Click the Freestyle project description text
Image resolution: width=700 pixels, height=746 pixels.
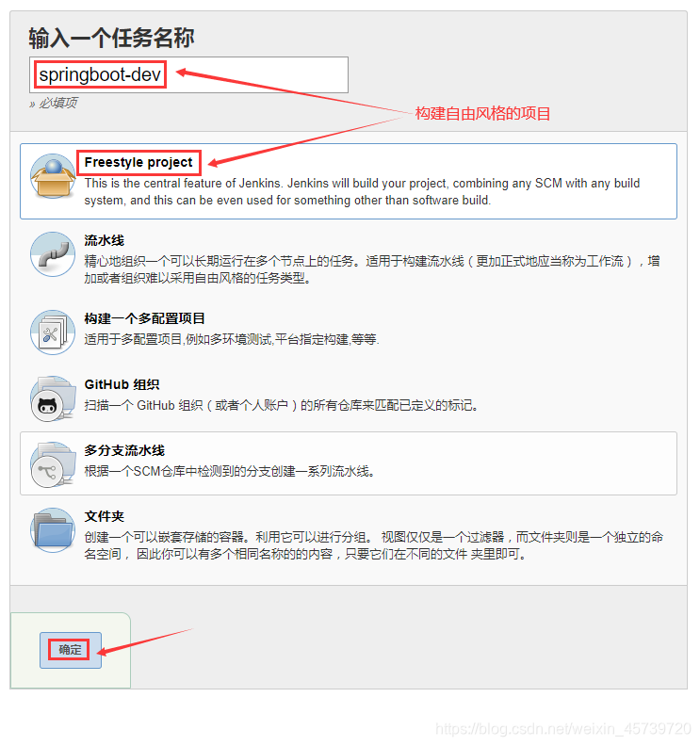(x=362, y=192)
